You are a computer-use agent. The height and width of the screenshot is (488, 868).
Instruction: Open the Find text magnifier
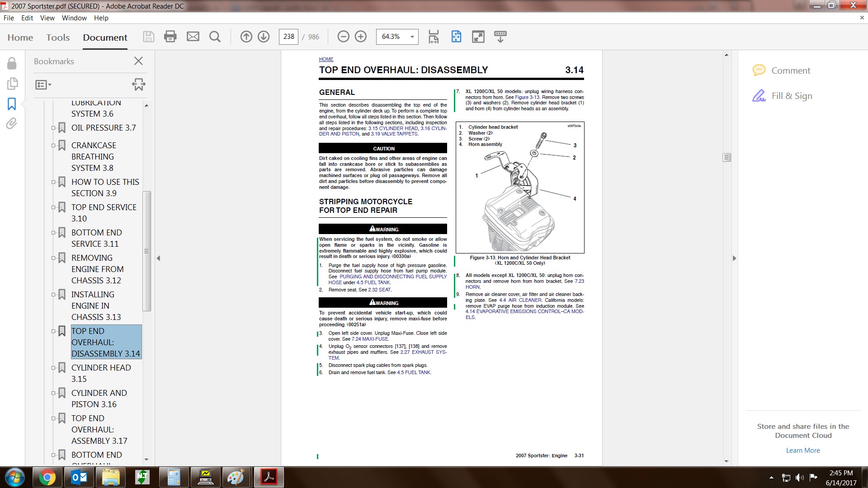(215, 37)
